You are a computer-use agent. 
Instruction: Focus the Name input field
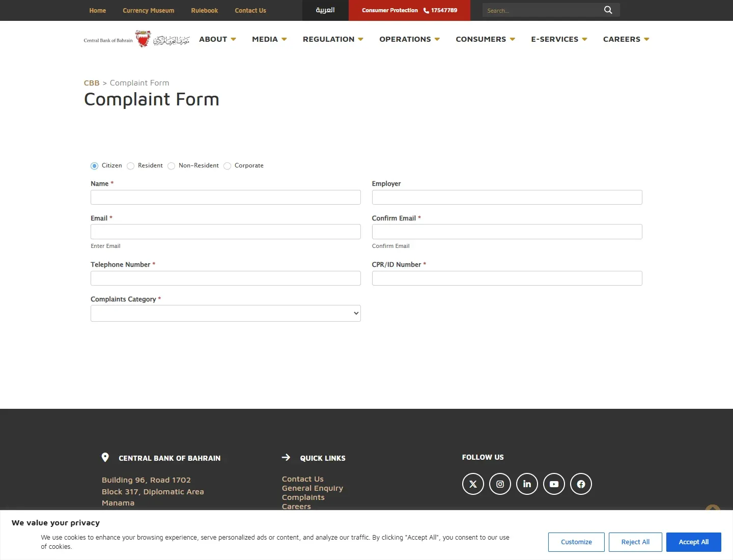coord(225,197)
